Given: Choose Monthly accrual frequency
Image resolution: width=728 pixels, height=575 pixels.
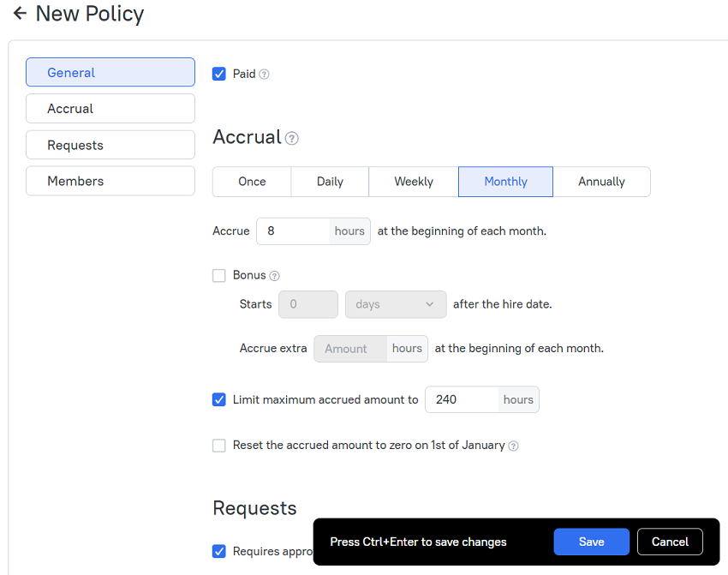Looking at the screenshot, I should coord(505,182).
